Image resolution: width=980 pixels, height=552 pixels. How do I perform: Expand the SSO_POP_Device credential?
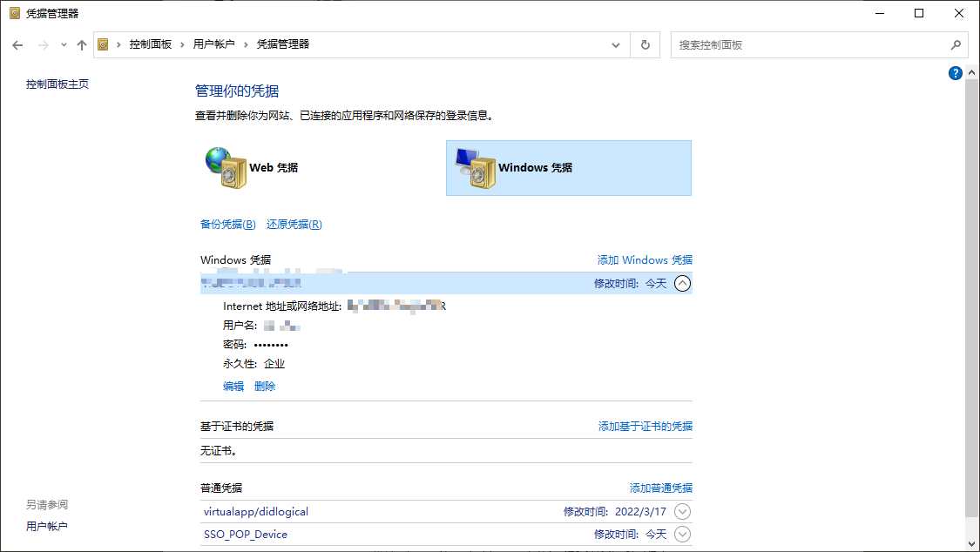tap(682, 534)
